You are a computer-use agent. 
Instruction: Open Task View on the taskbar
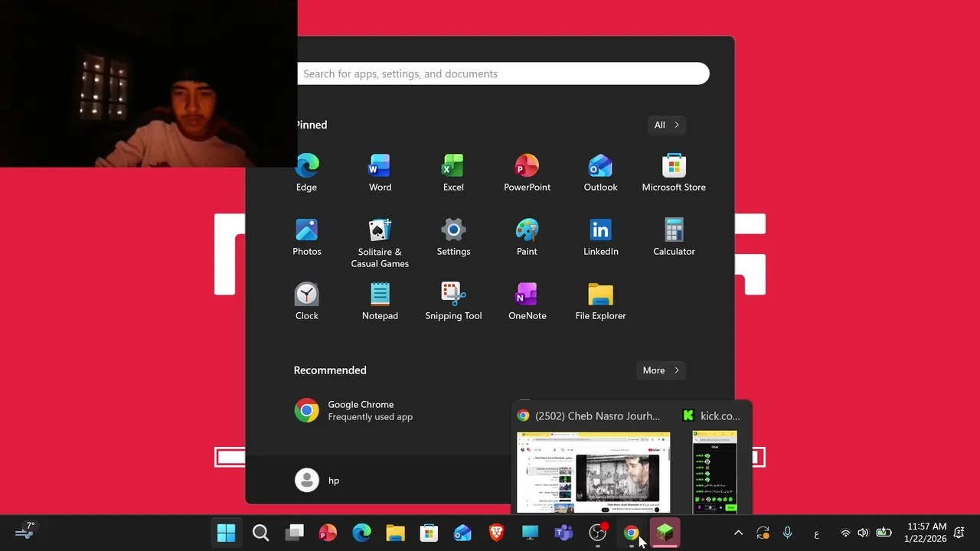[x=295, y=533]
